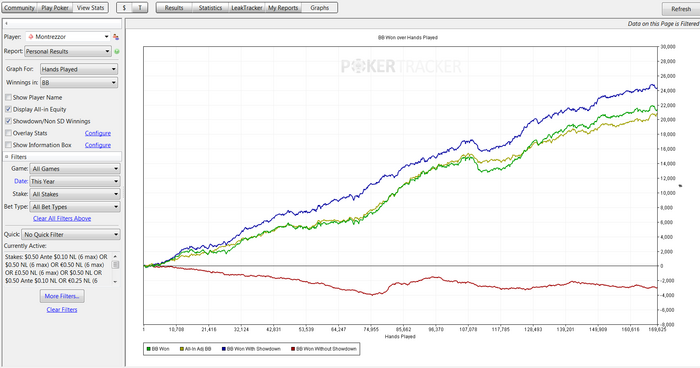The width and height of the screenshot is (700, 368).
Task: Open My Reports tab
Action: click(x=283, y=8)
